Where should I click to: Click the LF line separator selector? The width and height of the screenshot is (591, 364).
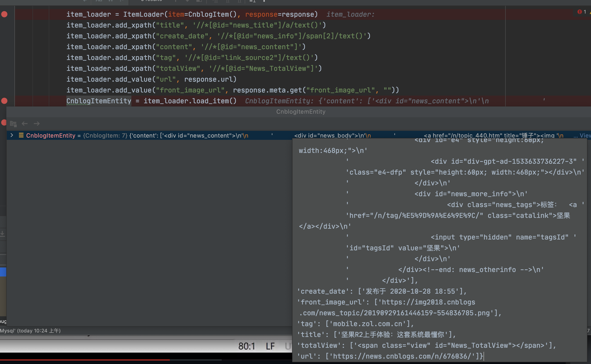(x=270, y=346)
